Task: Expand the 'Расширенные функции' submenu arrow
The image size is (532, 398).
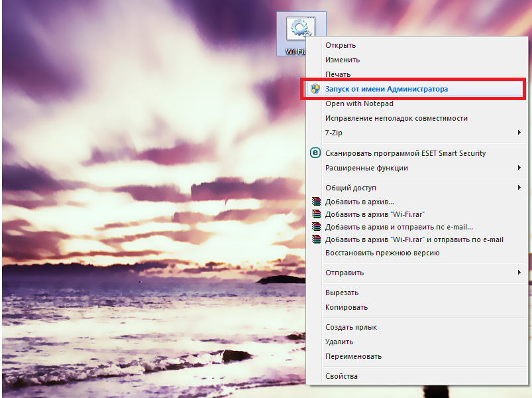Action: tap(519, 167)
